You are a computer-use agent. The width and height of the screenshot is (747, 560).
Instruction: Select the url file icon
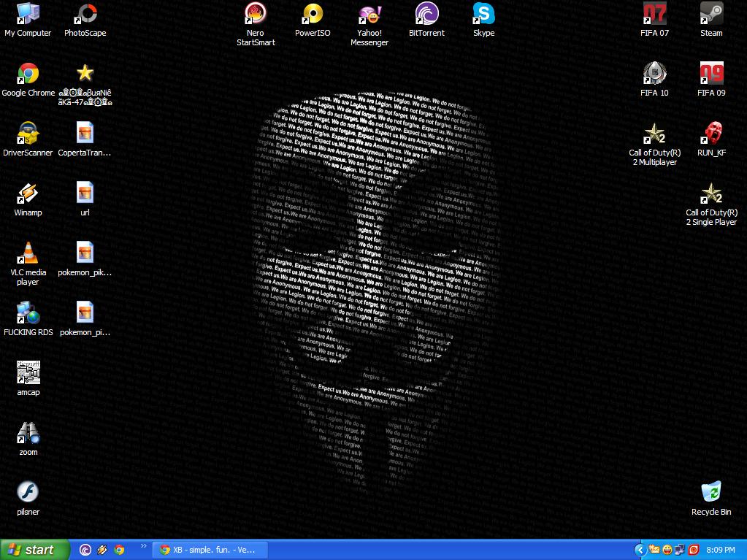(x=85, y=199)
